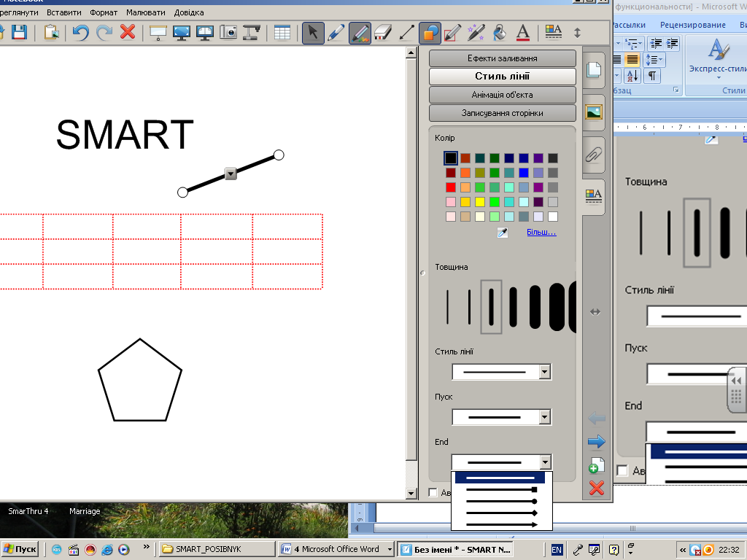Select the Pen tool
The height and width of the screenshot is (560, 747).
pos(336,33)
